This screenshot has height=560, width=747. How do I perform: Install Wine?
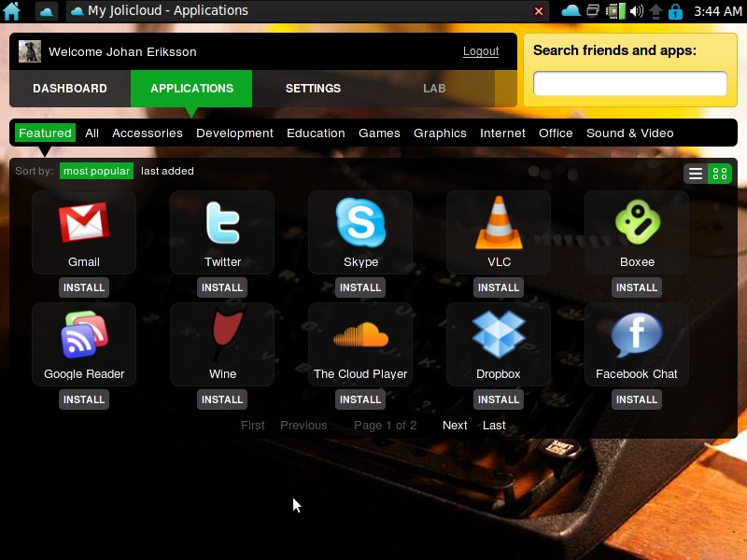[x=222, y=399]
